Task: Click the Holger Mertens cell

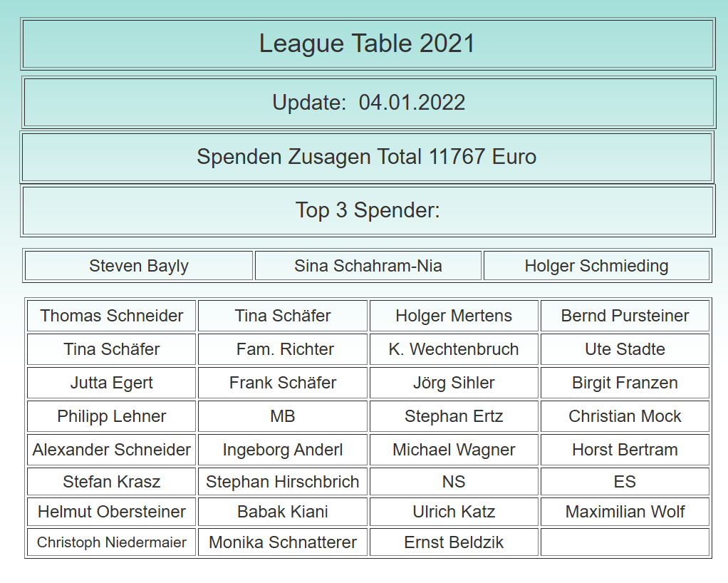Action: 454,316
